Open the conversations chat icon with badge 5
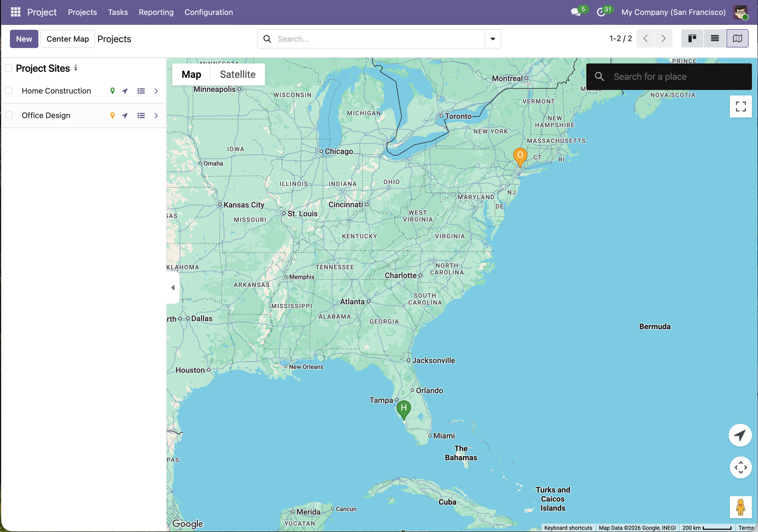Viewport: 758px width, 532px height. pyautogui.click(x=576, y=12)
